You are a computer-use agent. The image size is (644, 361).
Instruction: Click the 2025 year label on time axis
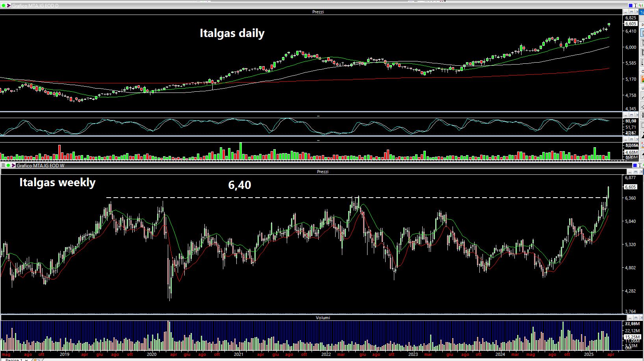[588, 354]
